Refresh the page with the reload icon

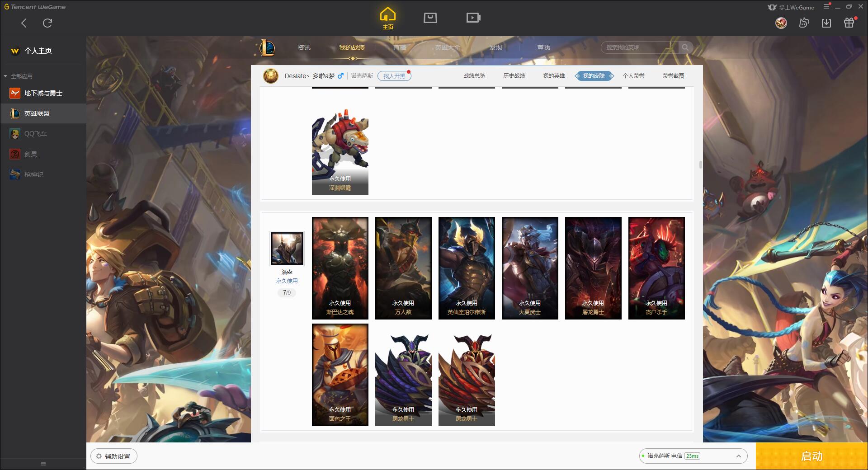tap(47, 23)
